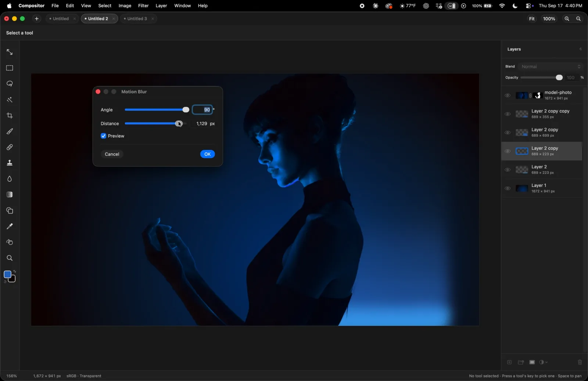Click the 100% zoom button
Image resolution: width=588 pixels, height=381 pixels.
[549, 19]
